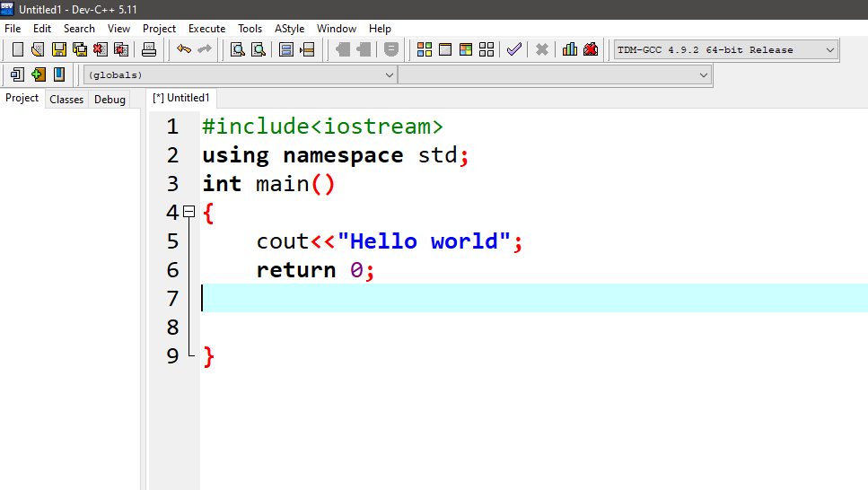Click the Save All double-floppy icon
868x490 pixels.
pos(80,50)
